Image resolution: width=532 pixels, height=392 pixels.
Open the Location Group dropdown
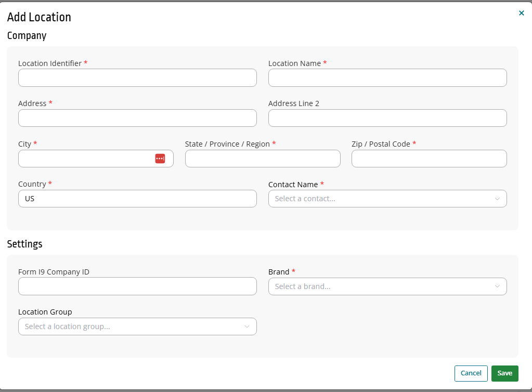click(x=137, y=326)
